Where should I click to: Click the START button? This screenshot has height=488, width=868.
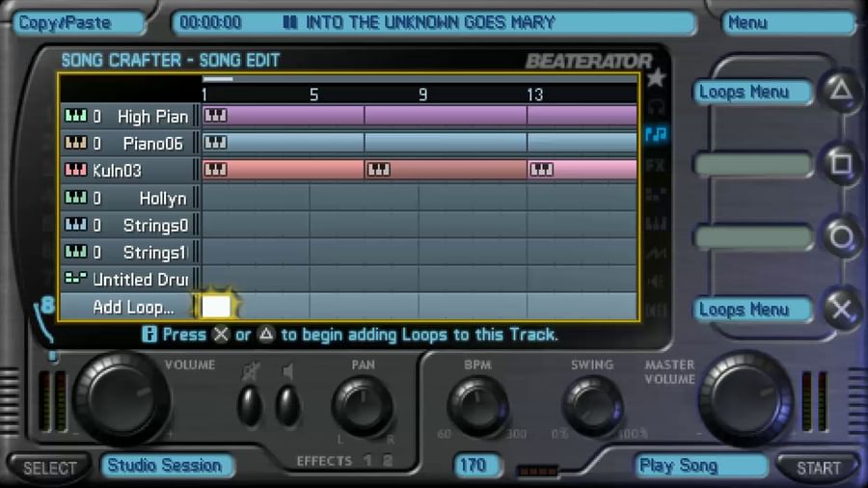pos(818,468)
